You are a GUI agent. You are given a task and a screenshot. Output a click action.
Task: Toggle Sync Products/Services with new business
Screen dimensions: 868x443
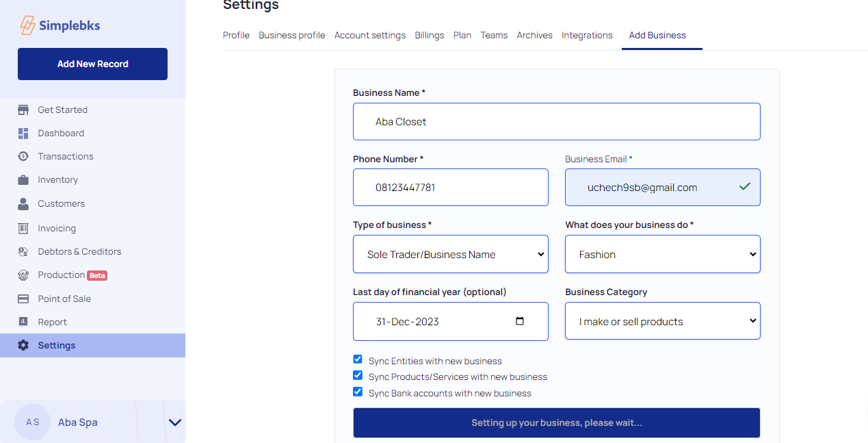click(358, 375)
